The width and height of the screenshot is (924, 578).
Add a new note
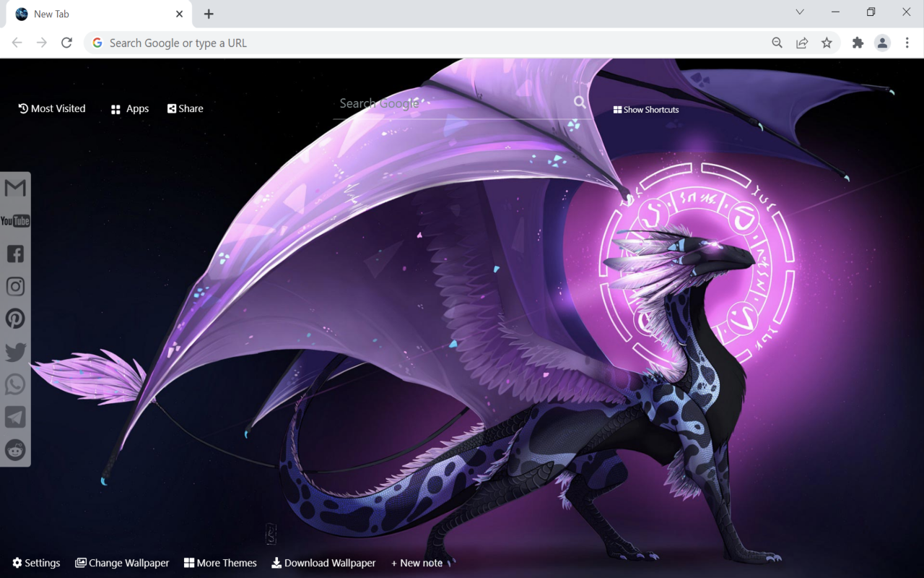[x=417, y=563]
